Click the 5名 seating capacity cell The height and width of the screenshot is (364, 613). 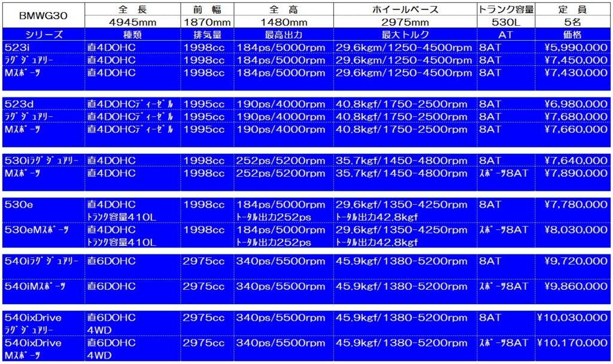point(573,22)
